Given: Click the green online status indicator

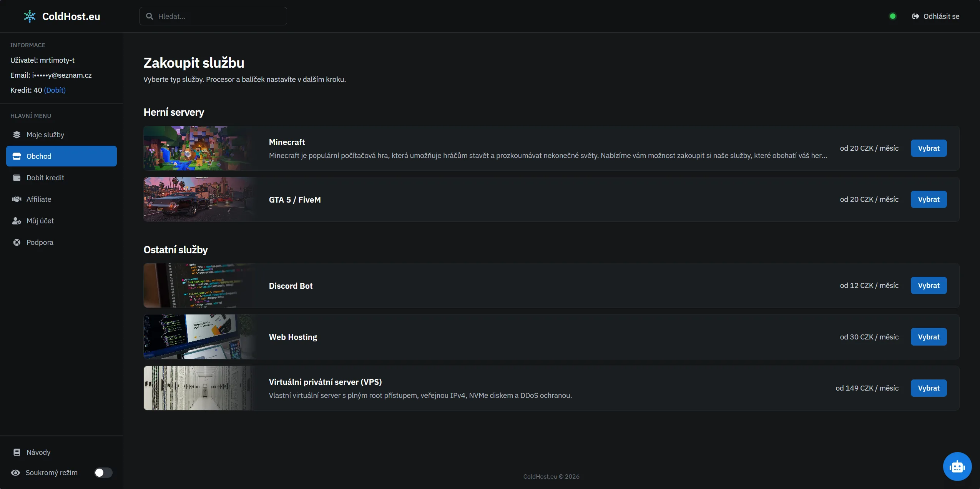Looking at the screenshot, I should [x=893, y=16].
